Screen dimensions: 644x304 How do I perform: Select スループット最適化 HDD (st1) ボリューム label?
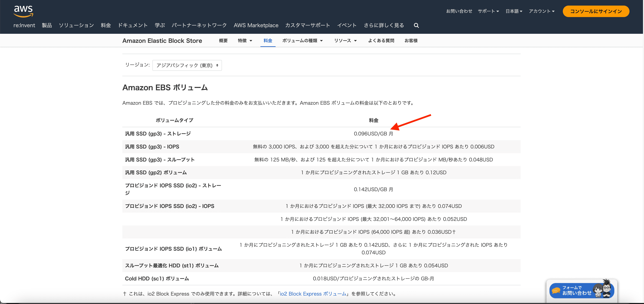(x=172, y=266)
